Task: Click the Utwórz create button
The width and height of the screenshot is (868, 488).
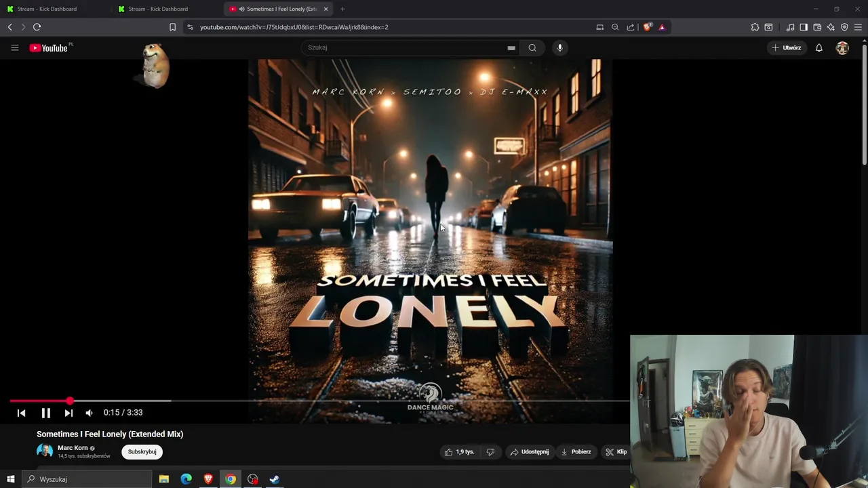Action: [x=787, y=47]
